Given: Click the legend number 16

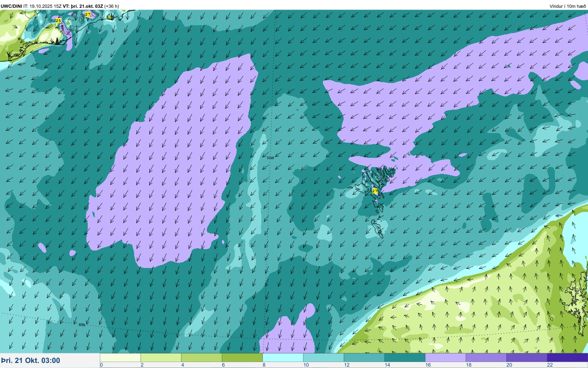Looking at the screenshot, I should pyautogui.click(x=428, y=365).
